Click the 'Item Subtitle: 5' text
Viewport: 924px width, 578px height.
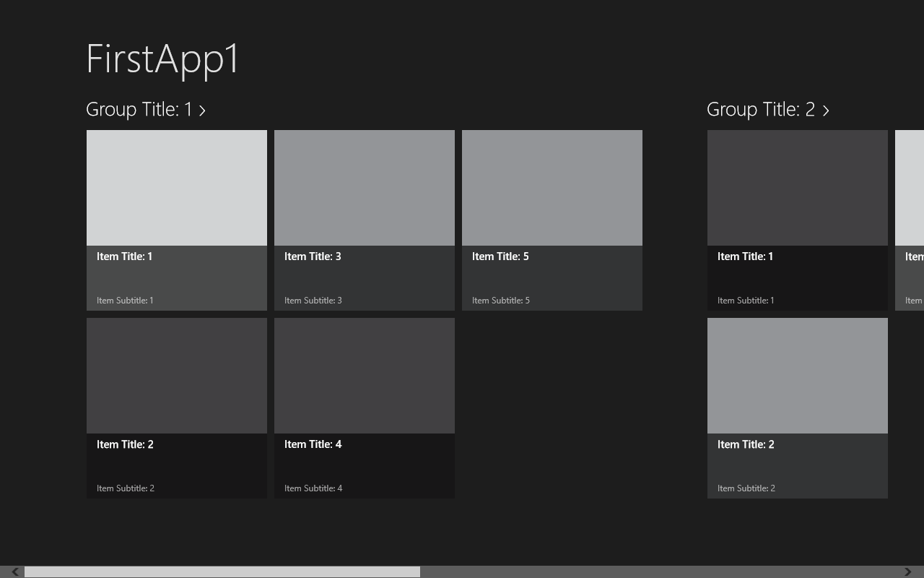tap(501, 301)
